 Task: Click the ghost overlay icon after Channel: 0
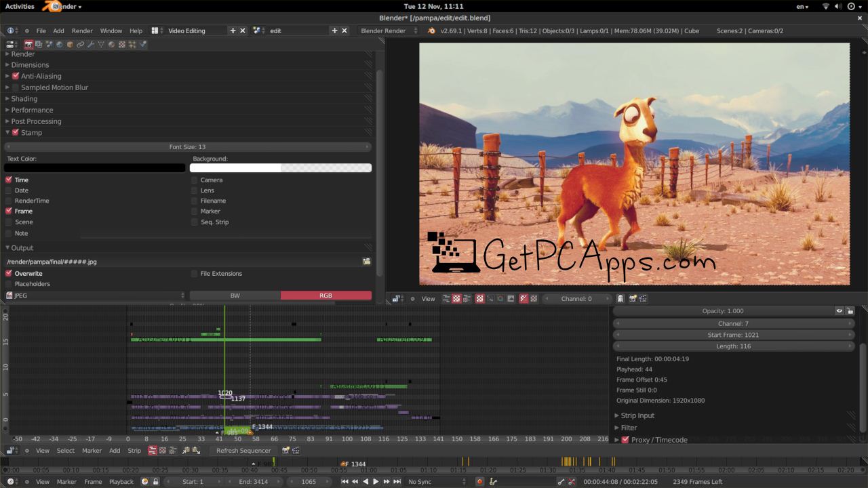[620, 299]
